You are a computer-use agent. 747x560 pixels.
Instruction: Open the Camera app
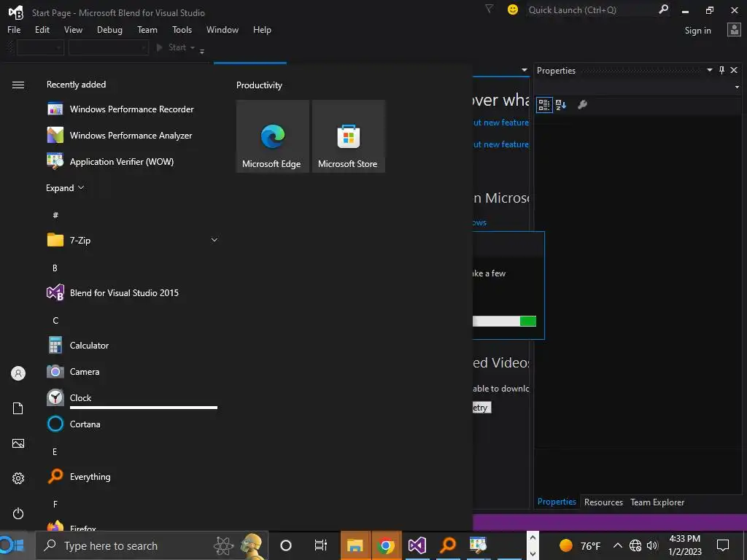click(x=133, y=371)
